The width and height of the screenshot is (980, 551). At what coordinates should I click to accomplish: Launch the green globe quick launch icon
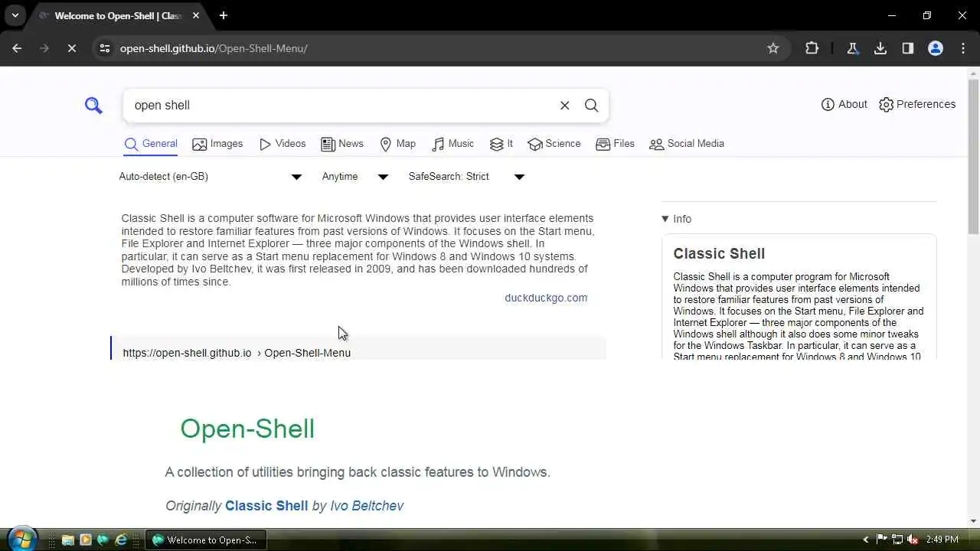coord(103,540)
